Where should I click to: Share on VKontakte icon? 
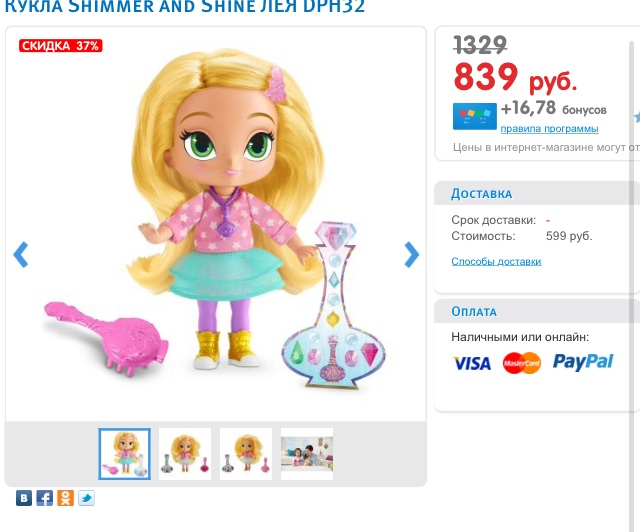(23, 497)
